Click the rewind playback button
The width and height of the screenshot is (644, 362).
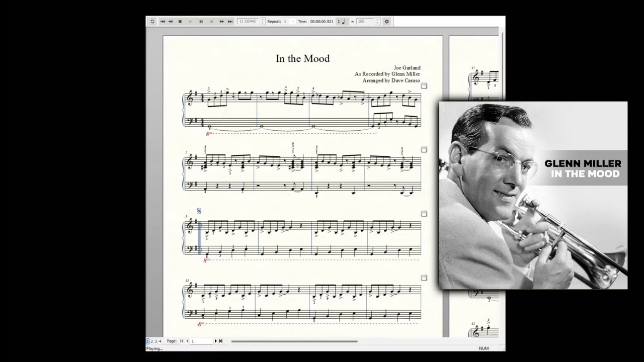point(171,22)
